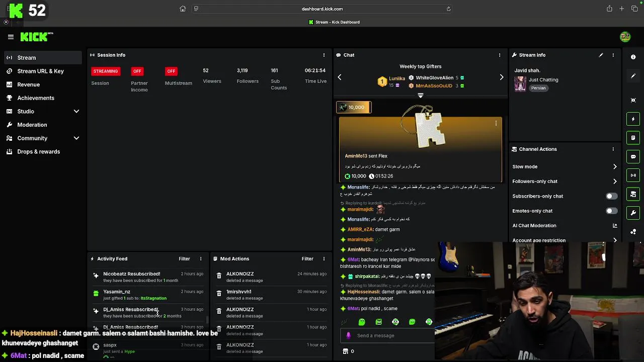Click the Just Chatting category thumbnail

[x=520, y=83]
